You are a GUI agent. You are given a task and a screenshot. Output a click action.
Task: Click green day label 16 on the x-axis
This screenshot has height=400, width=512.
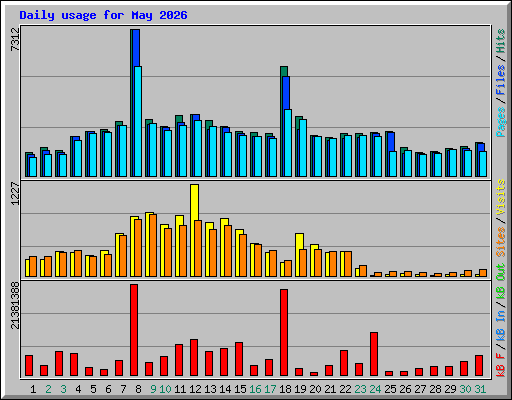[255, 389]
